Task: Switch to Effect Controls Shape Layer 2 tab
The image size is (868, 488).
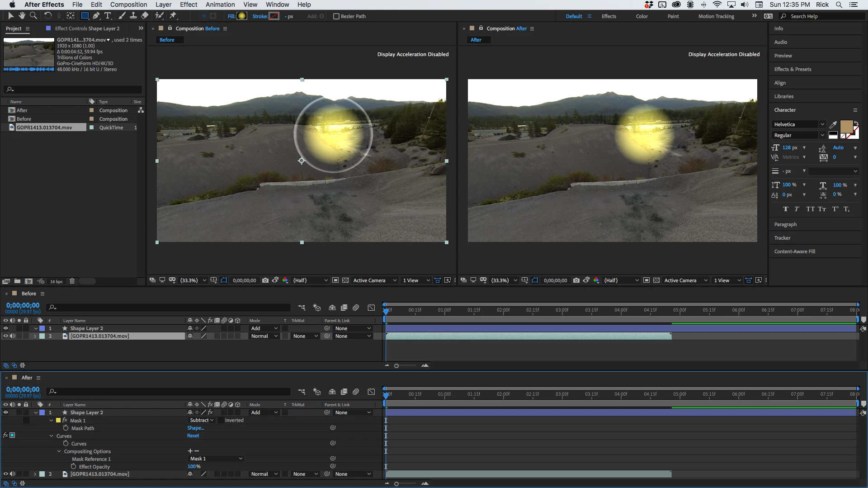Action: pyautogui.click(x=87, y=28)
